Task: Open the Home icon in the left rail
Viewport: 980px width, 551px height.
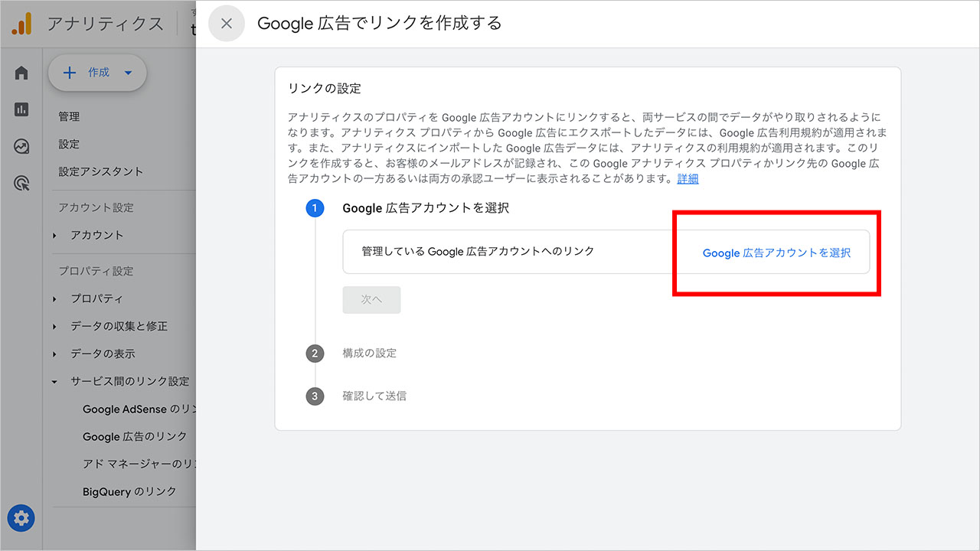Action: coord(21,72)
